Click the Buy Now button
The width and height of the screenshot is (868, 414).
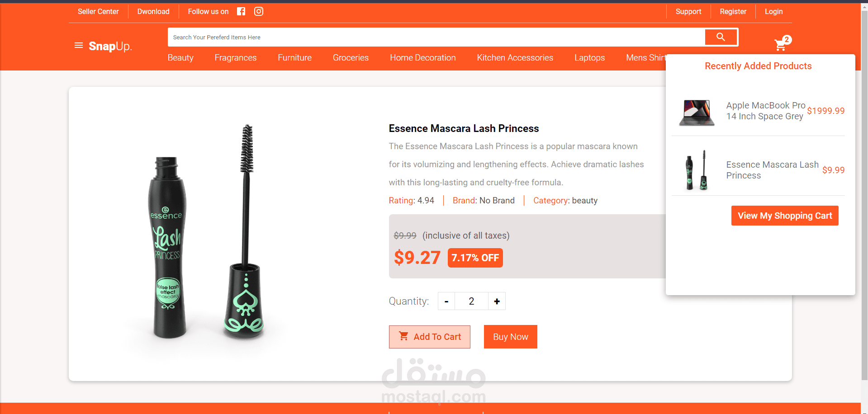tap(511, 337)
